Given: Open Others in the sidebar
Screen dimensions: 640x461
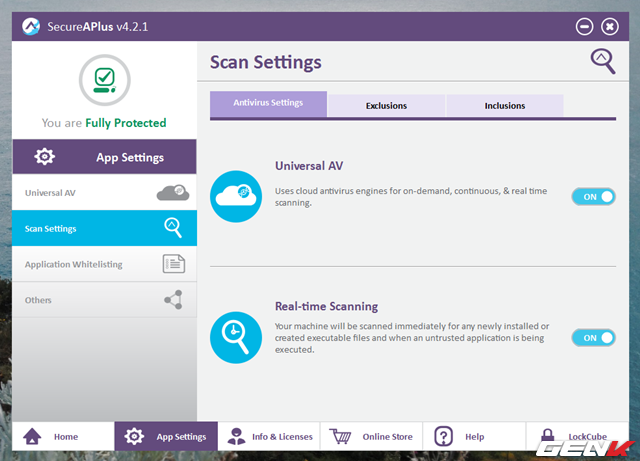Looking at the screenshot, I should [104, 300].
